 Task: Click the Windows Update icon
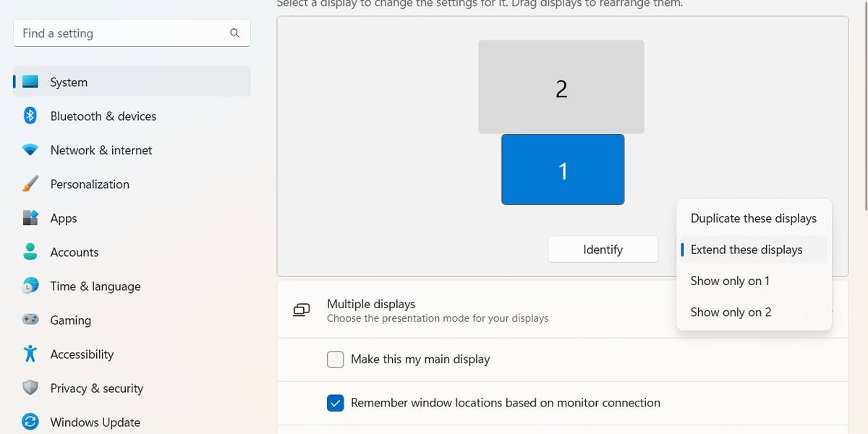coord(30,422)
